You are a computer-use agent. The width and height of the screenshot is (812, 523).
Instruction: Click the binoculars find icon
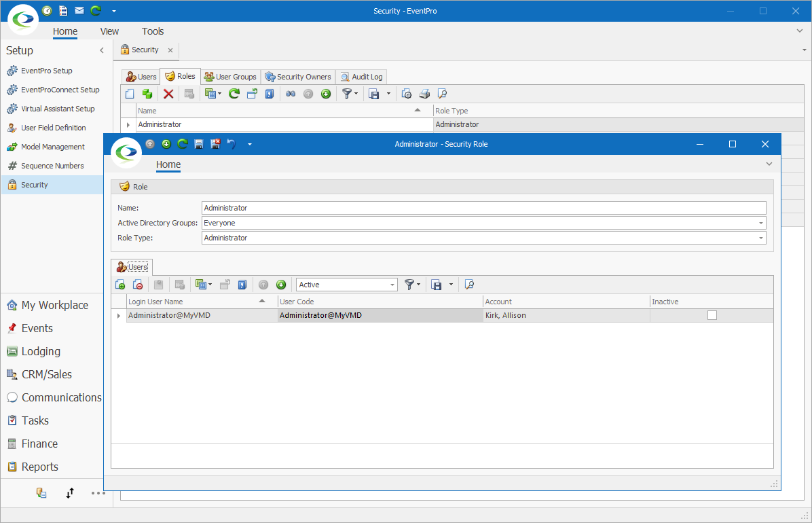pos(291,94)
